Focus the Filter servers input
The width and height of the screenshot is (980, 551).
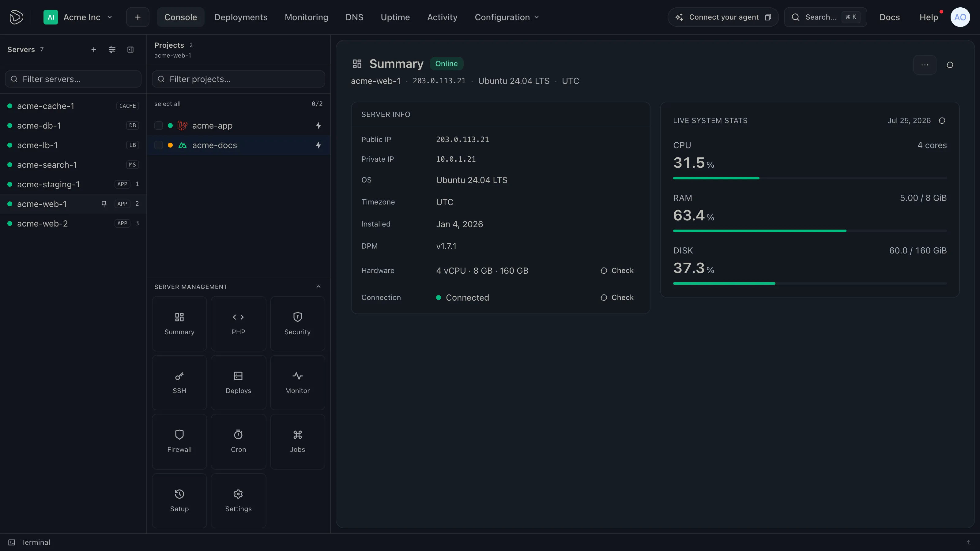[73, 79]
